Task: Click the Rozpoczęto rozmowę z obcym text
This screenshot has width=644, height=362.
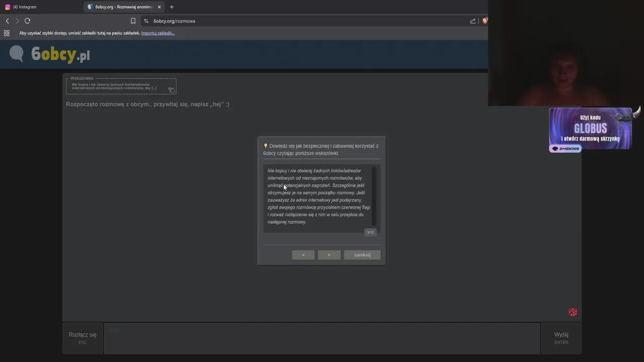Action: click(147, 104)
